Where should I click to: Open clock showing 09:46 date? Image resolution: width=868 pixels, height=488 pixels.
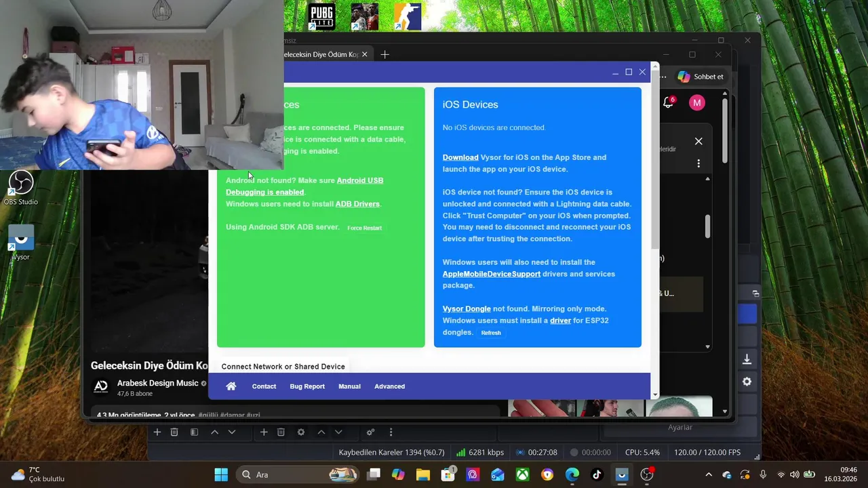[841, 474]
